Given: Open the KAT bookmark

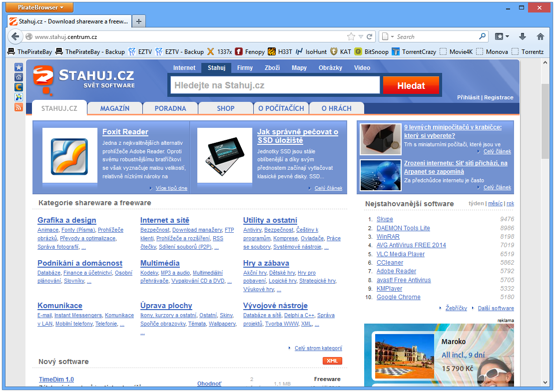Looking at the screenshot, I should [341, 51].
